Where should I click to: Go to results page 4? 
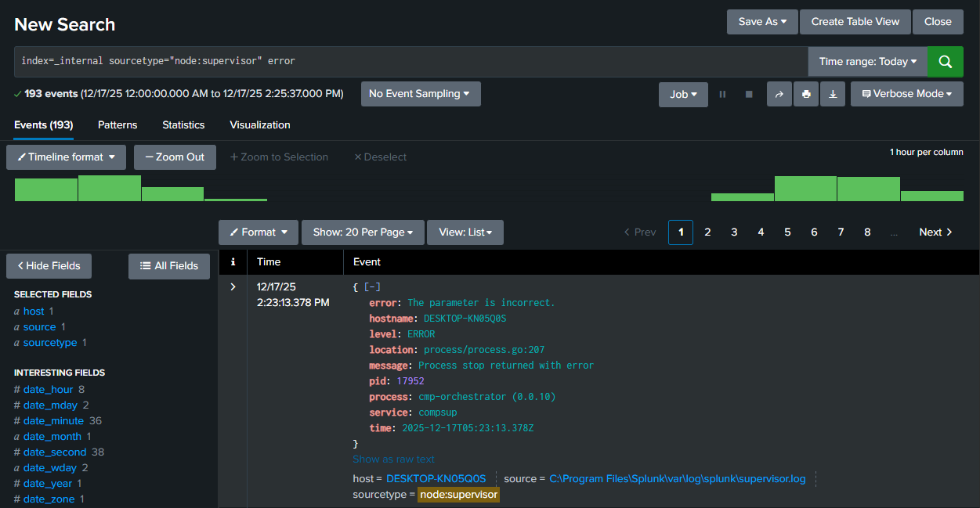(761, 232)
